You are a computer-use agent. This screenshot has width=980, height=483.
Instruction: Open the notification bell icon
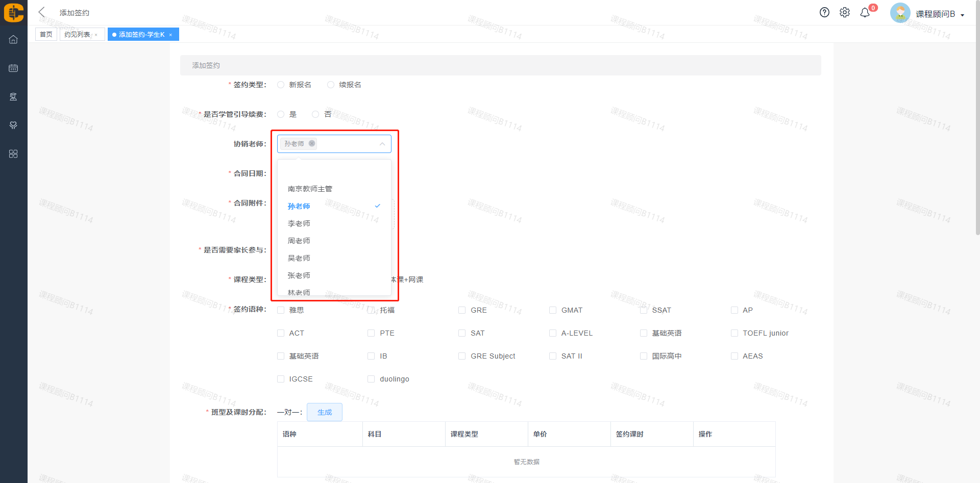click(x=865, y=13)
